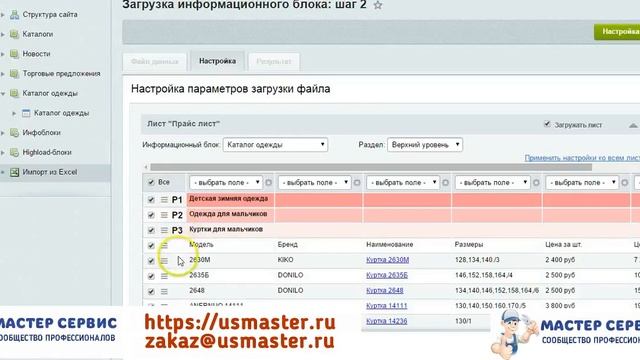The width and height of the screenshot is (640, 360).
Task: Click small square icon after third field dropdown
Action: pyautogui.click(x=446, y=182)
